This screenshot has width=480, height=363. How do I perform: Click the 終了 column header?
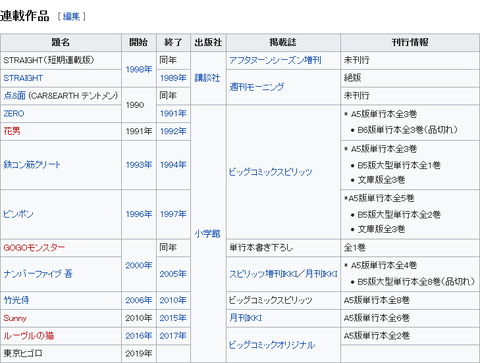click(x=173, y=42)
